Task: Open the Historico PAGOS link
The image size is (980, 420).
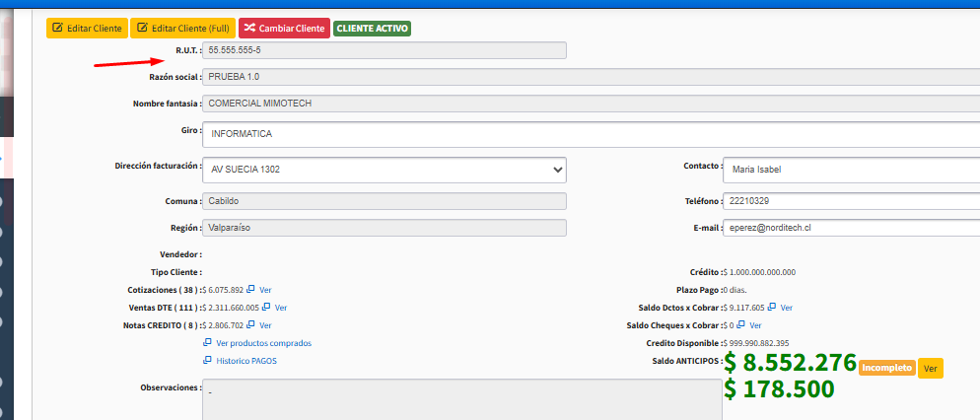Action: (x=245, y=361)
